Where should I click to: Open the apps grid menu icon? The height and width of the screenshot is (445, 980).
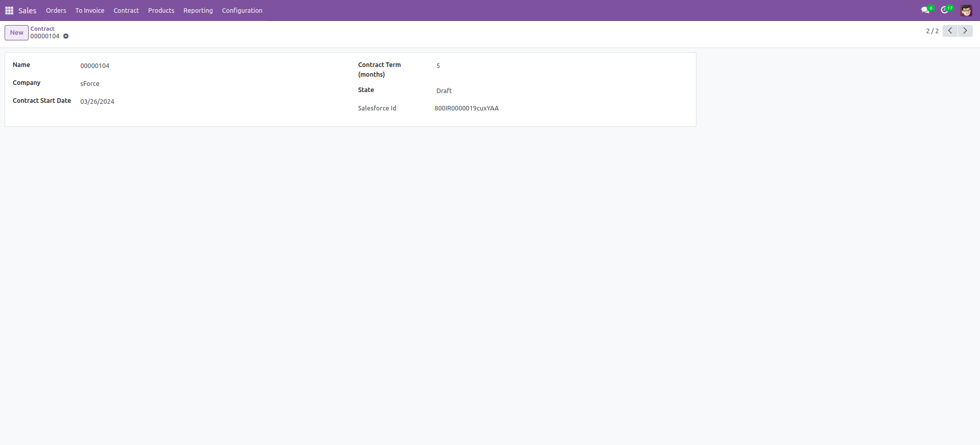click(9, 10)
